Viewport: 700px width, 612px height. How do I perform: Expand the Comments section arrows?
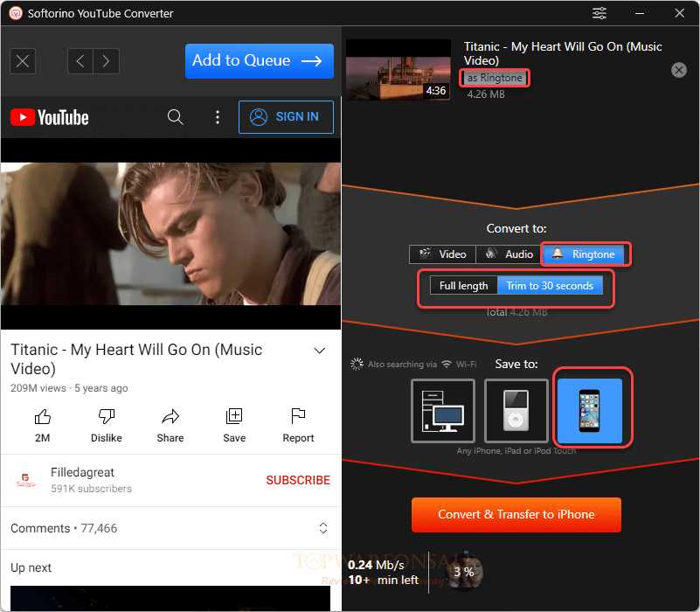pos(323,528)
